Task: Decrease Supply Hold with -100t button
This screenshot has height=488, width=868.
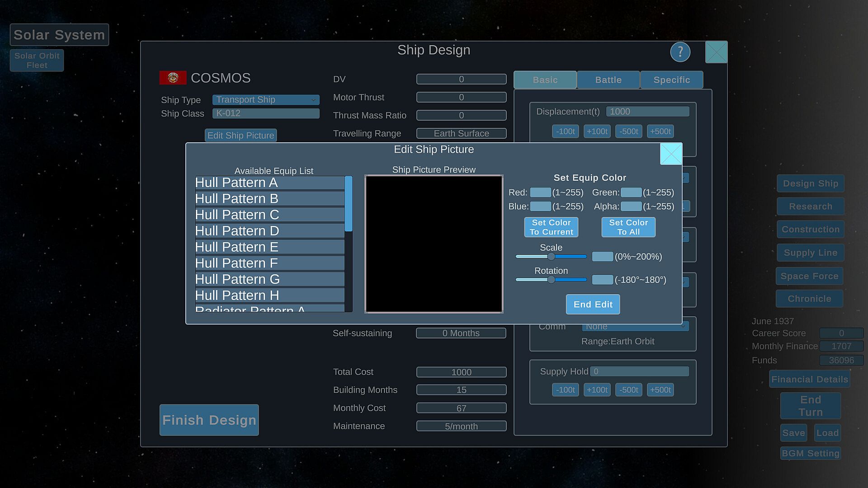Action: pyautogui.click(x=565, y=390)
